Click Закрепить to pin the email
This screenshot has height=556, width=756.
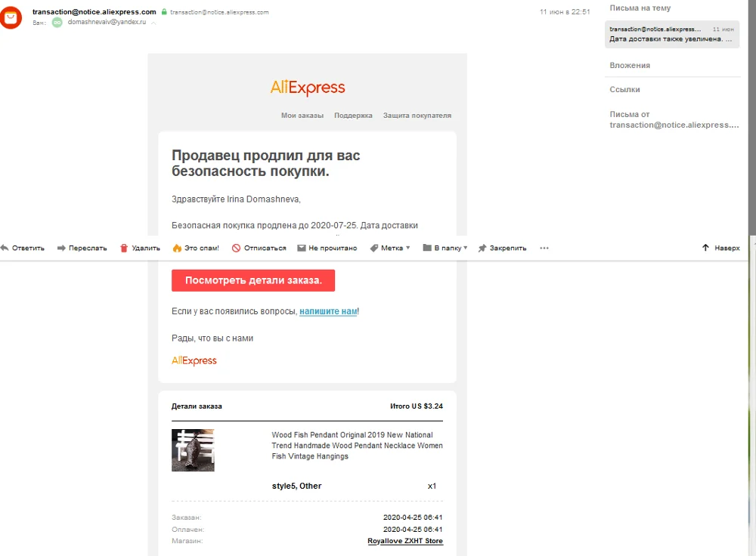click(x=508, y=248)
